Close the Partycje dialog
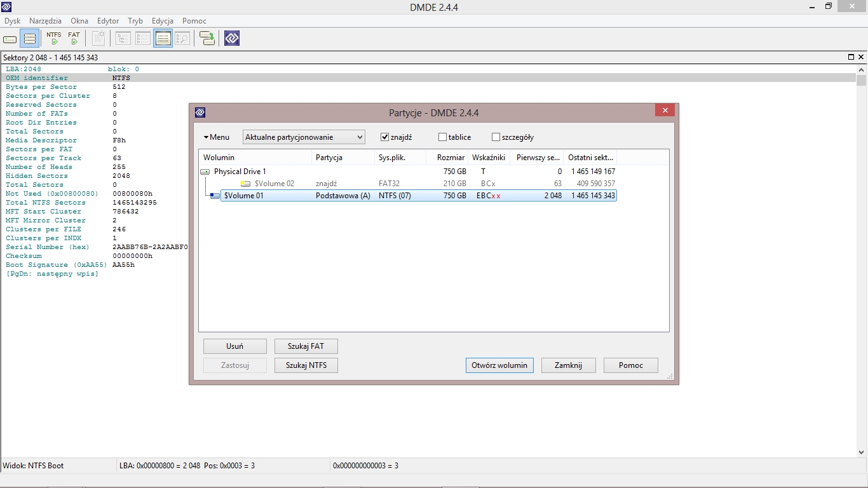This screenshot has width=868, height=488. [665, 111]
